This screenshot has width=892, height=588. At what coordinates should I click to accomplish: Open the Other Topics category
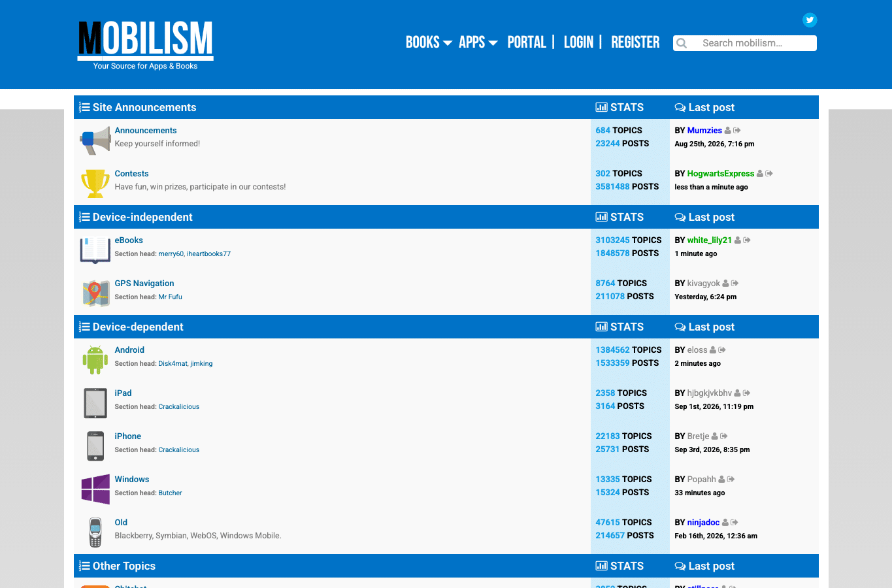124,566
